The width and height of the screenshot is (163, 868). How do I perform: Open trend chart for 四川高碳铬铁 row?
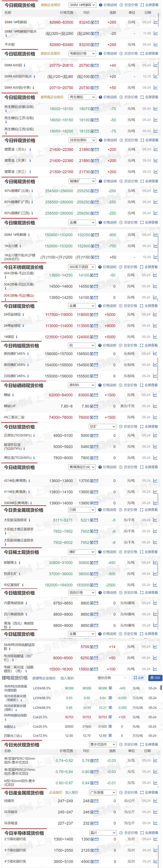(x=155, y=614)
